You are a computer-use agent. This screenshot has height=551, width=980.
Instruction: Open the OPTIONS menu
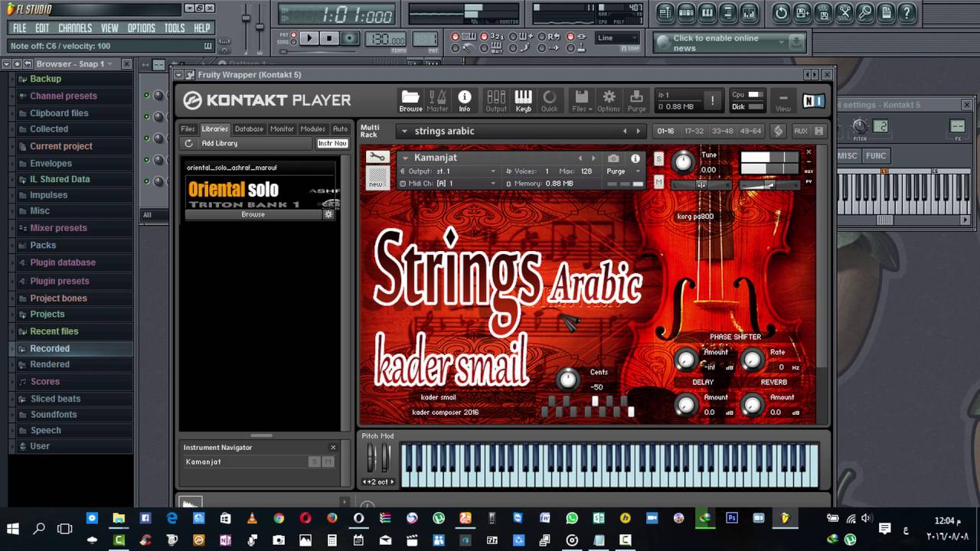(x=142, y=28)
